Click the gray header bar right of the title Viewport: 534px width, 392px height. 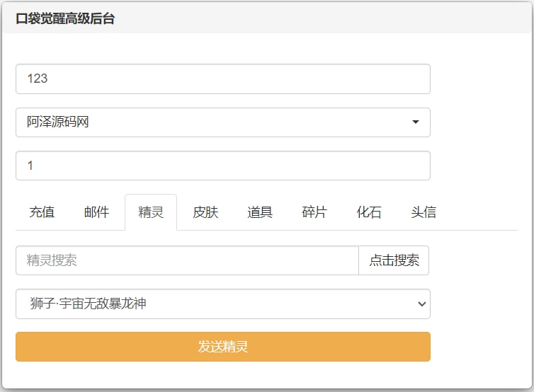319,19
